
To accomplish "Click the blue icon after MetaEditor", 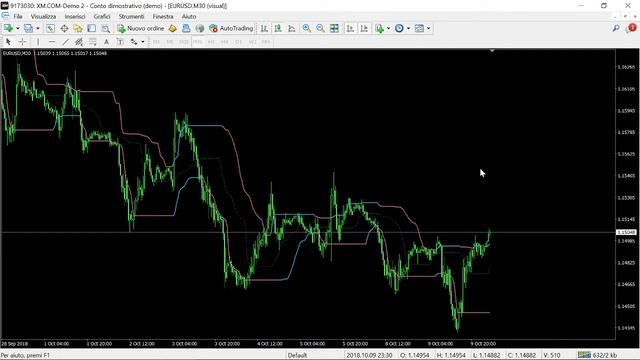I will coord(186,28).
